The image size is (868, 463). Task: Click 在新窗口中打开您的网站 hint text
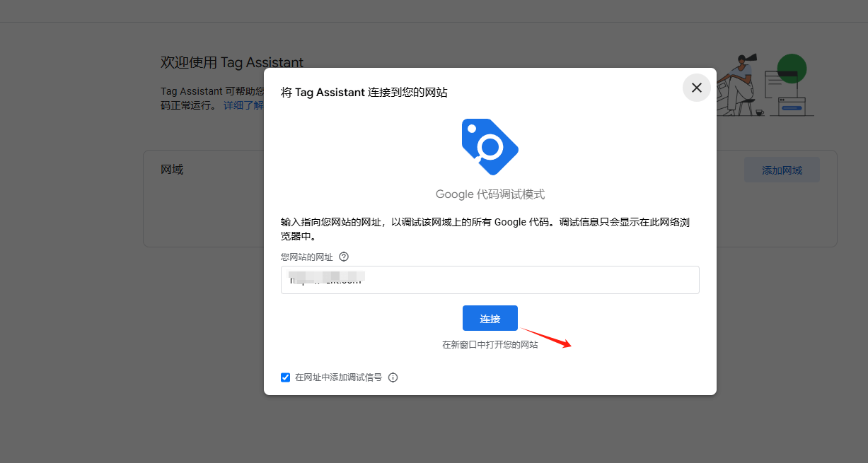pyautogui.click(x=490, y=345)
